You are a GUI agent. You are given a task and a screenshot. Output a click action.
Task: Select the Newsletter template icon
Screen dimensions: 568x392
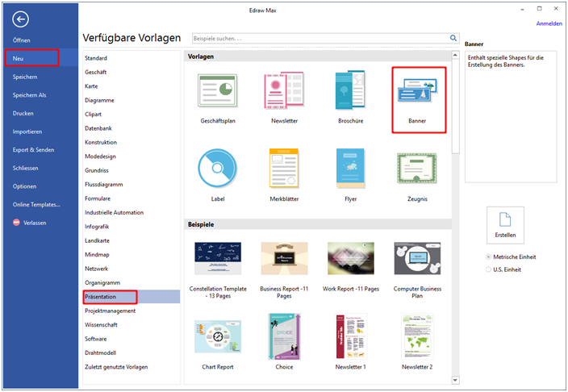[x=284, y=90]
